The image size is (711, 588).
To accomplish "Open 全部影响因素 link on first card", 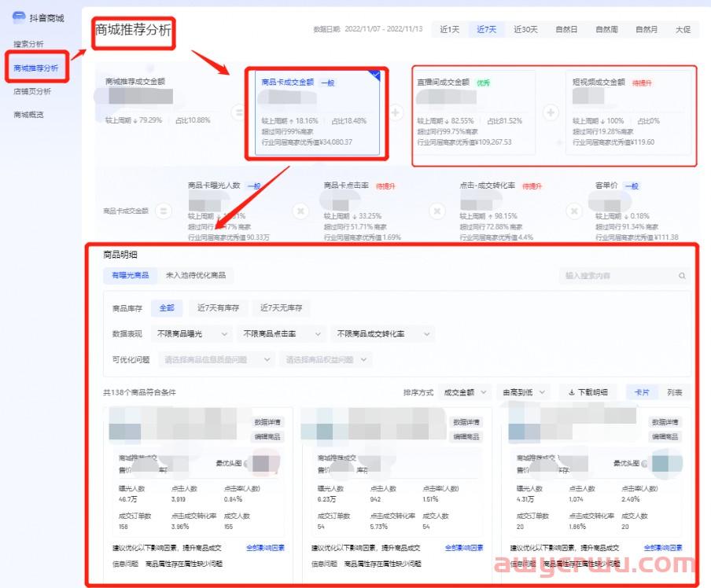I will point(265,548).
